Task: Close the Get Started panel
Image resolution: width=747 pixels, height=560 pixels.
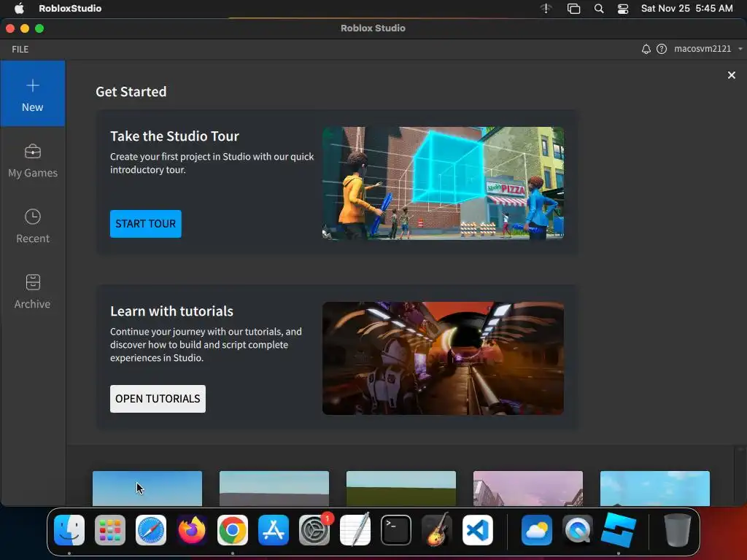Action: 731,75
